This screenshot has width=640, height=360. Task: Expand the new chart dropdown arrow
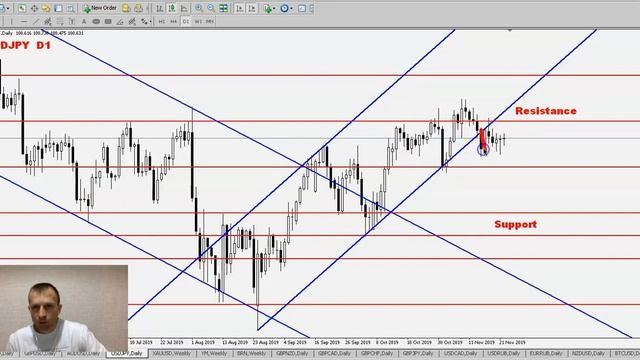(x=8, y=9)
